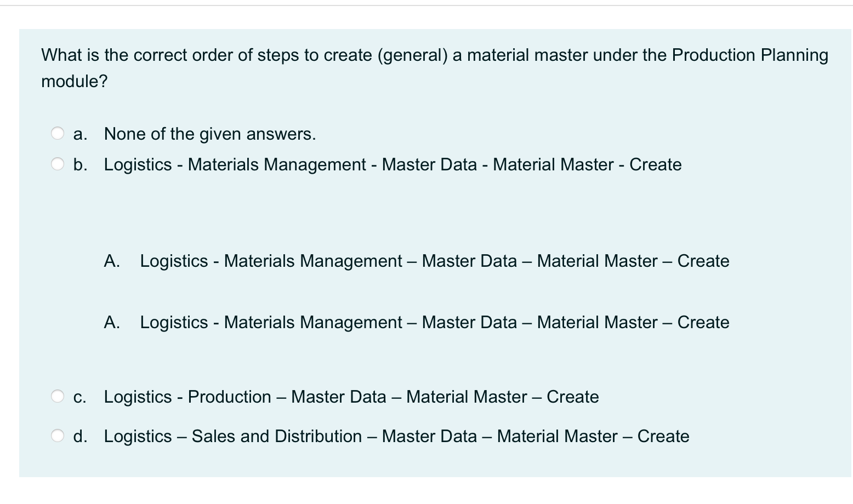
Task: Click the label 'module?' below the question
Action: [x=73, y=82]
